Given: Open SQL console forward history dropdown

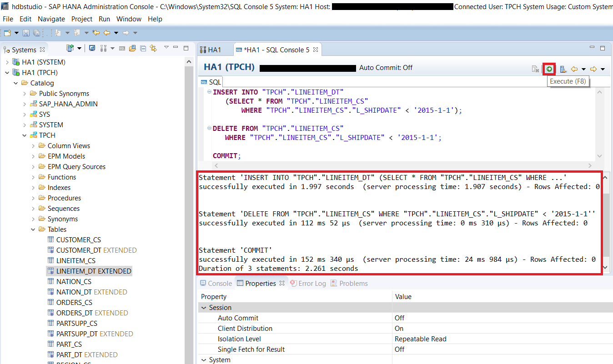Looking at the screenshot, I should [x=603, y=69].
